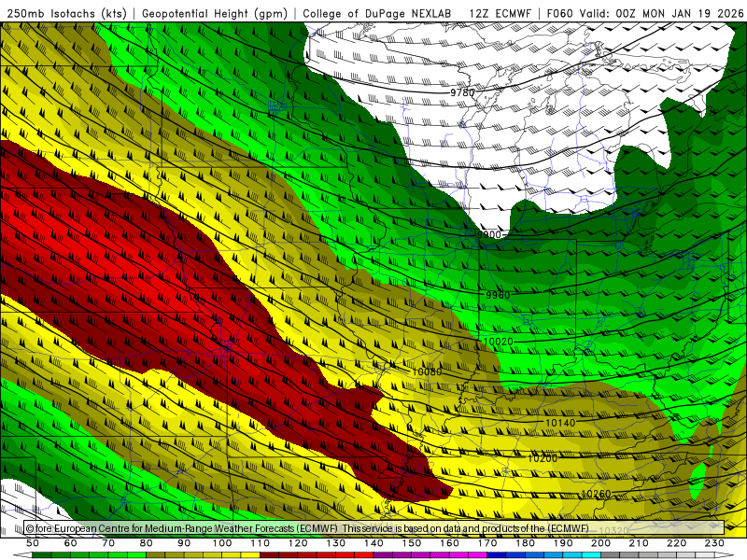Click the 9900 height contour label
Screen dimensions: 747x560
pos(489,234)
